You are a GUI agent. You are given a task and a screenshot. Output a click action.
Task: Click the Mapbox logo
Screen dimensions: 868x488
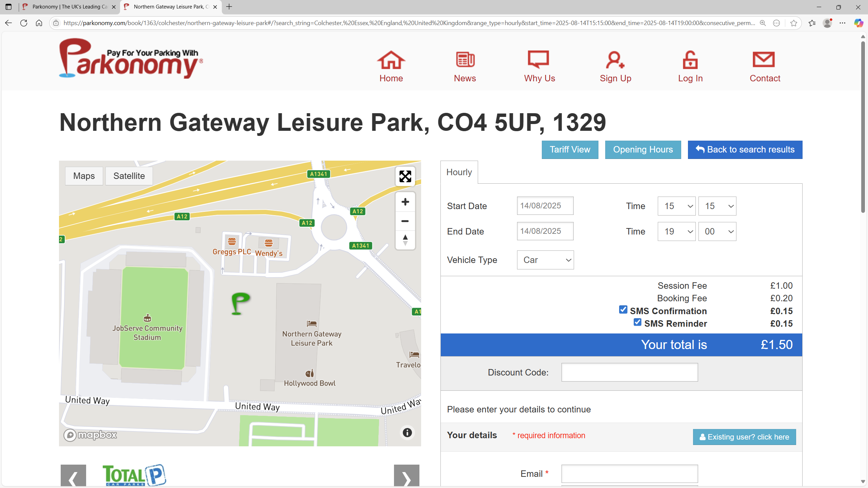[x=90, y=435]
